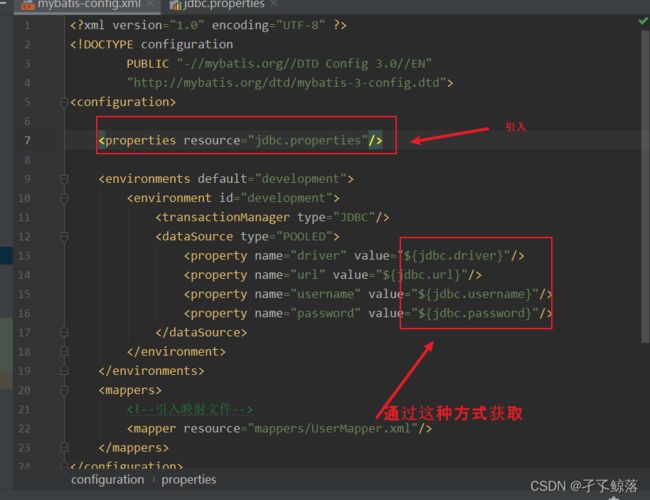Select the configuration breadcrumb

point(107,480)
